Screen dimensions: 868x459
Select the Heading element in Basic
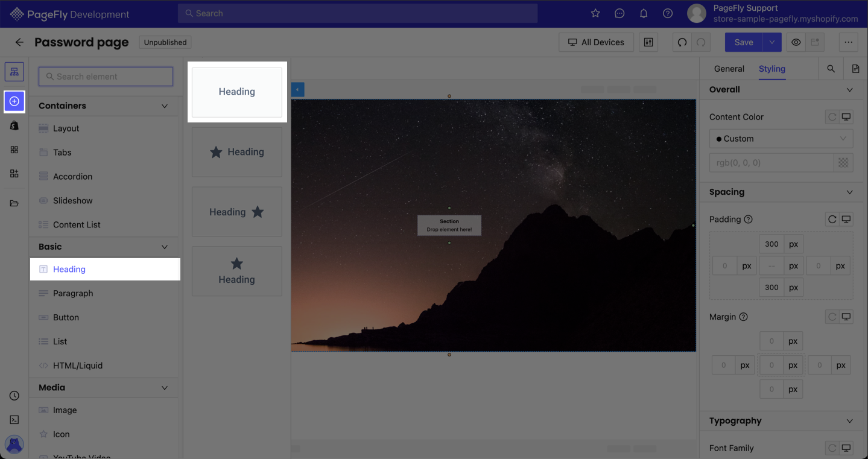pyautogui.click(x=106, y=270)
